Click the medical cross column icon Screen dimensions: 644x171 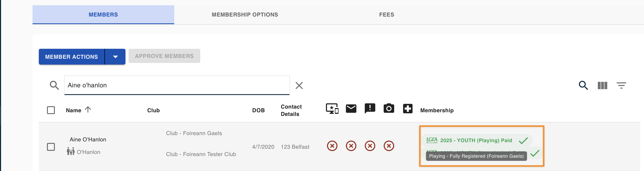[x=408, y=109]
